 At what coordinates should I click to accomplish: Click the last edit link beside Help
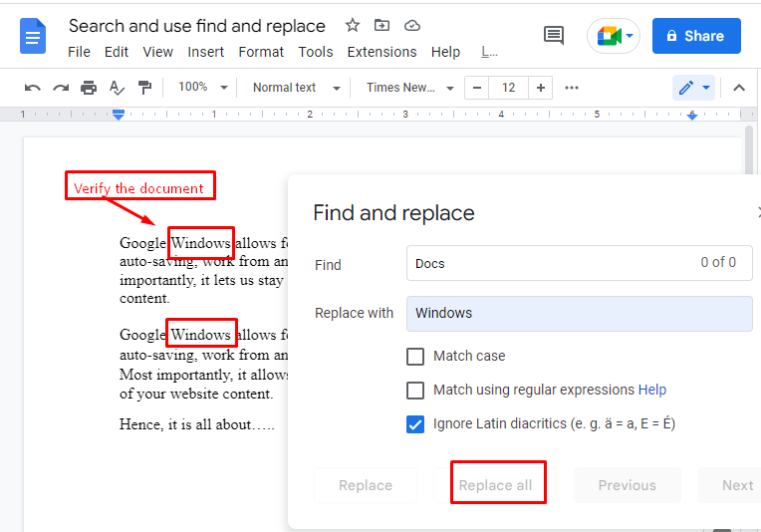click(489, 52)
